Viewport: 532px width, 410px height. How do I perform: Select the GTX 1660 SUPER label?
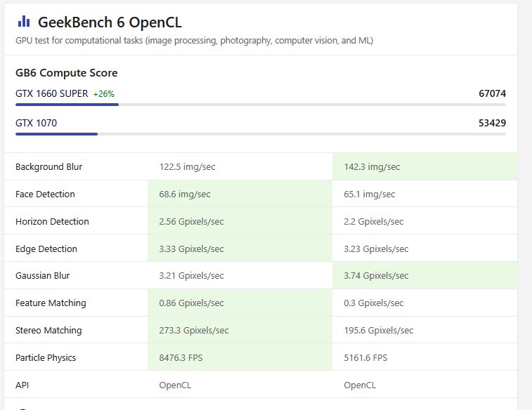[x=51, y=93]
